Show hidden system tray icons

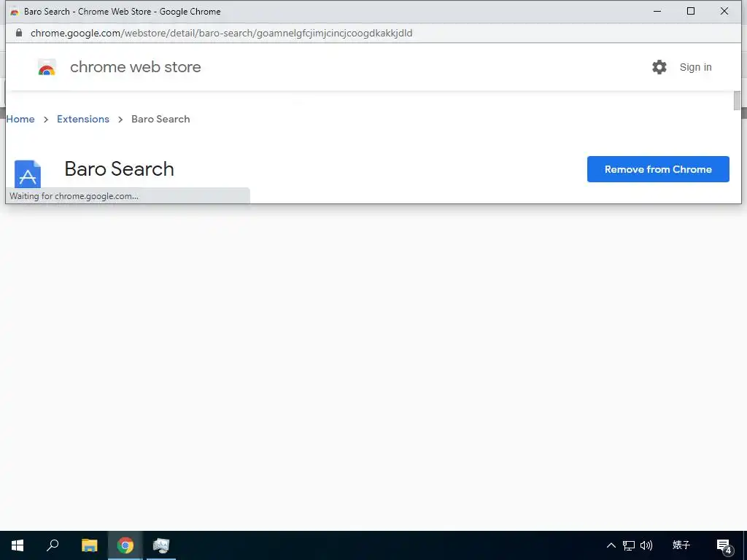coord(611,545)
